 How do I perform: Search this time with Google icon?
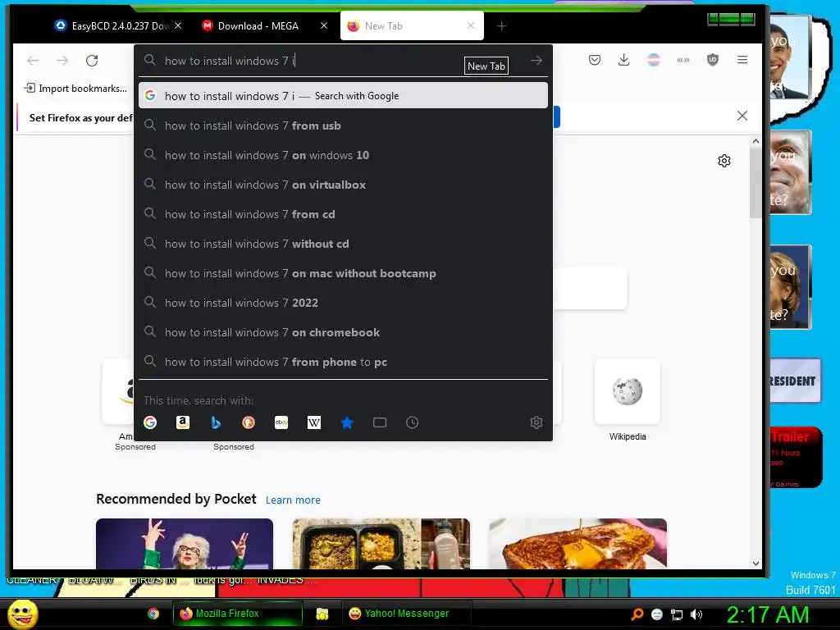click(x=150, y=422)
